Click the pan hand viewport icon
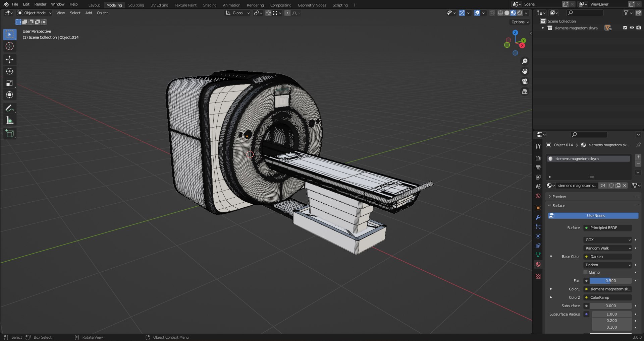 click(x=525, y=71)
